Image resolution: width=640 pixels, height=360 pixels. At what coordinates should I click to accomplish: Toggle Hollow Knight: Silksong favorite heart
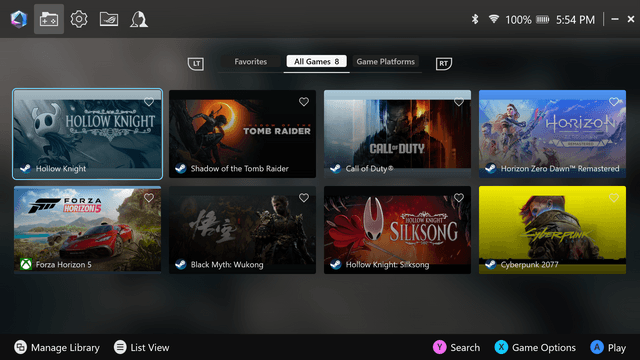(x=459, y=198)
